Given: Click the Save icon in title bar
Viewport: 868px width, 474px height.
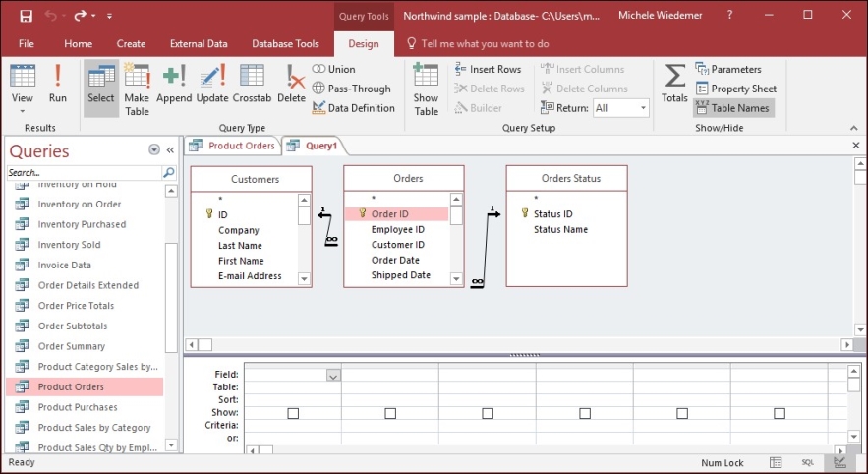Looking at the screenshot, I should point(26,16).
